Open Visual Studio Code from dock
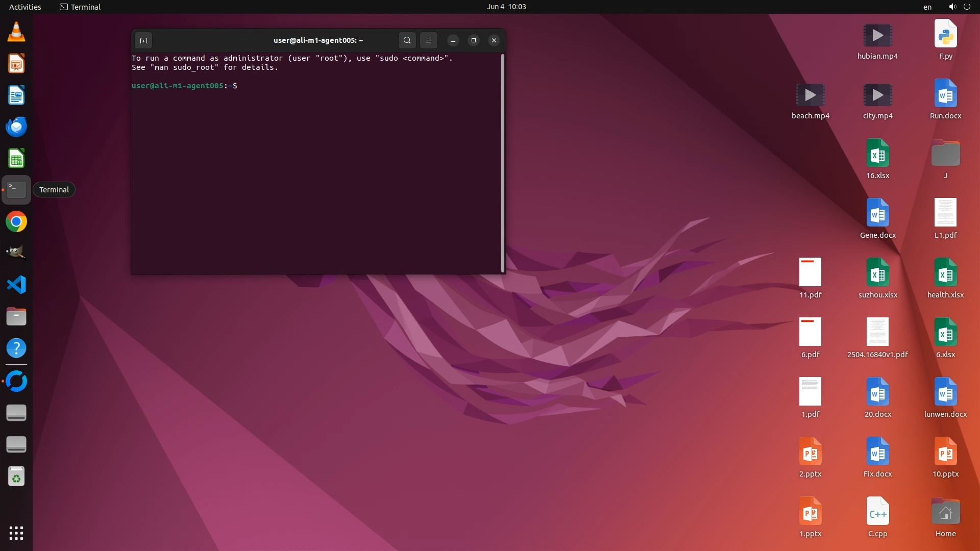 tap(16, 285)
